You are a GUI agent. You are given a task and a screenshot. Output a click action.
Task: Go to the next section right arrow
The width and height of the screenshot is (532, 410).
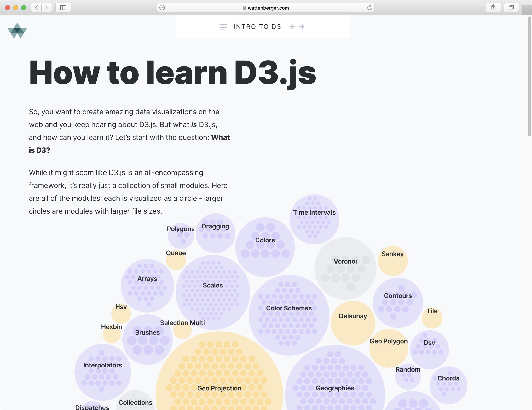click(x=302, y=27)
